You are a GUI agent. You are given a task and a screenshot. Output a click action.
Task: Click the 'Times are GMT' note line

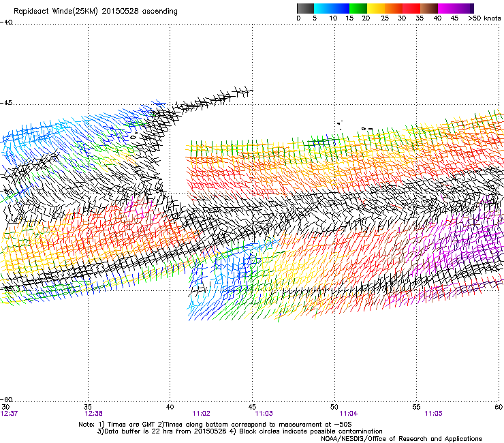(x=215, y=425)
